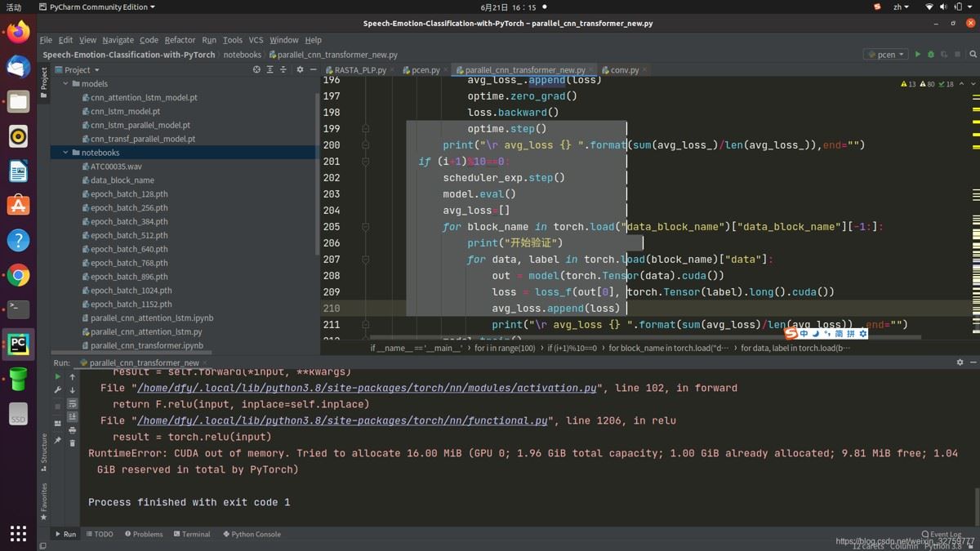Toggle pin tab in the Run panel
Viewport: 980px width, 551px height.
pos(57,441)
